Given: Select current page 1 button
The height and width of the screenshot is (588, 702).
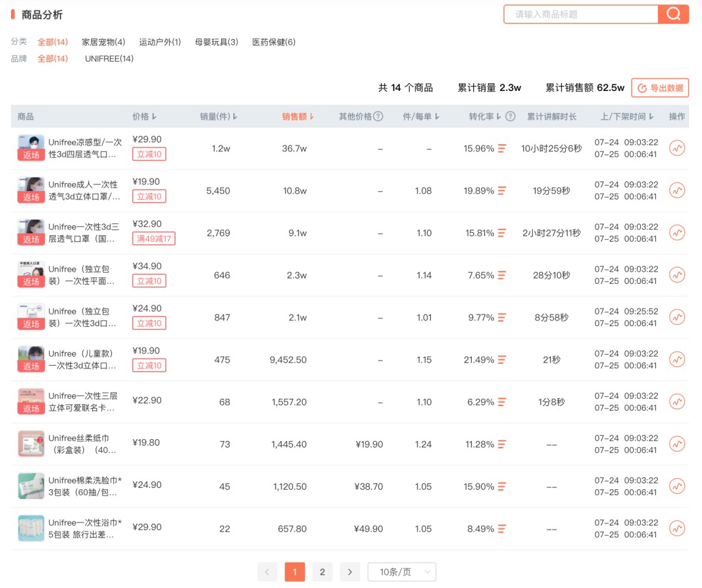Looking at the screenshot, I should pos(294,572).
